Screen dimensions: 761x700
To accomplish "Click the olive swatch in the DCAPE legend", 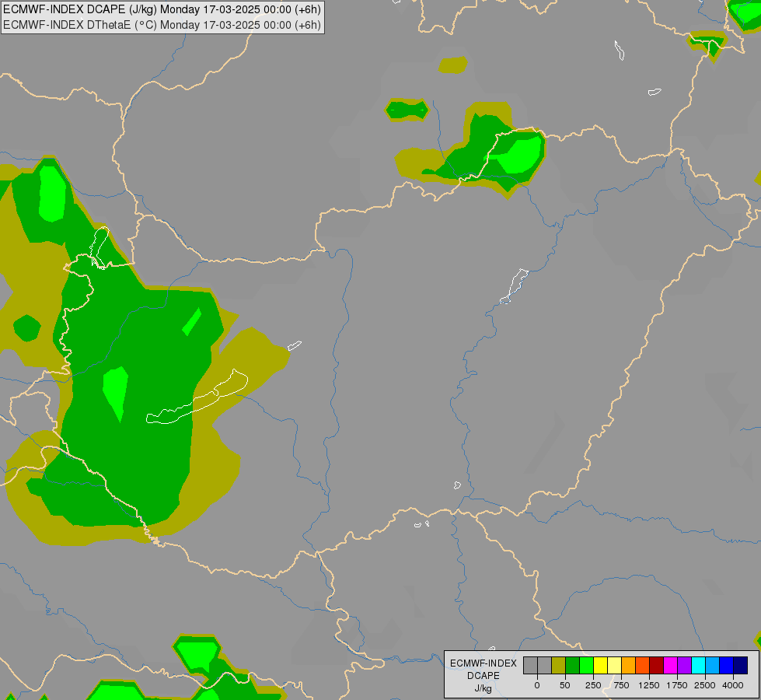I will (x=558, y=666).
